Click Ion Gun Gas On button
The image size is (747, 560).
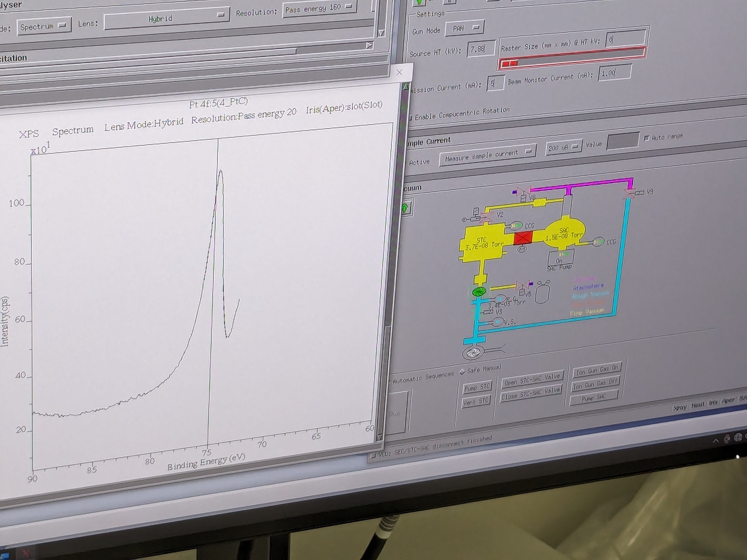(x=596, y=370)
